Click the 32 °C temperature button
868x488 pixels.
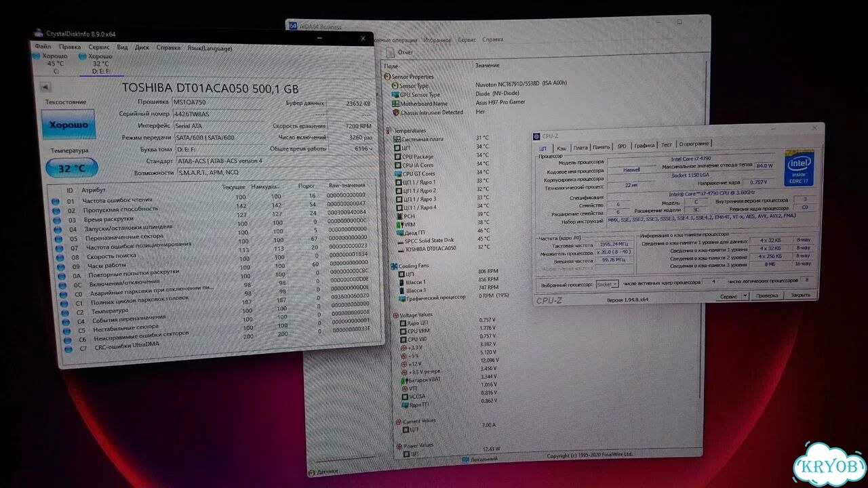point(72,168)
